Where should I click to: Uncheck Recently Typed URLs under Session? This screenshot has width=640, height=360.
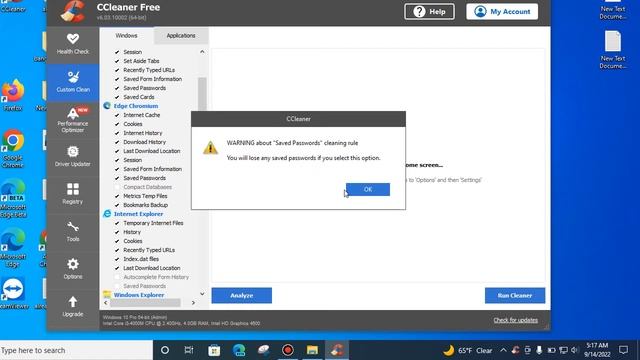click(117, 70)
